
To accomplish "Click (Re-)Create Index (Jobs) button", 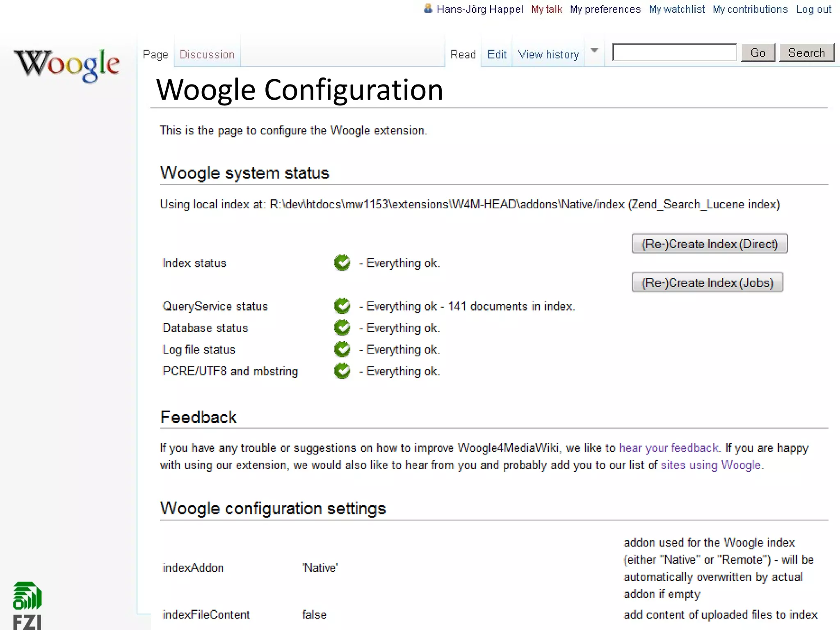I will click(x=707, y=282).
